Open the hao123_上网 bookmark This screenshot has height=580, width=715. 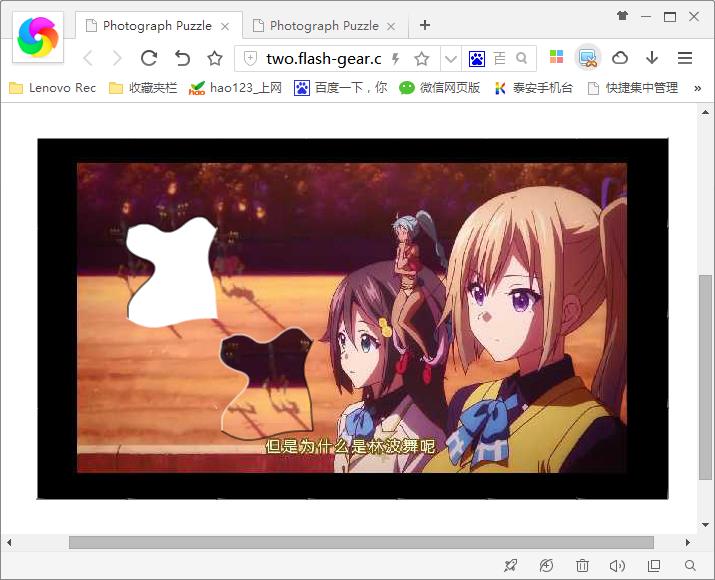pos(236,88)
